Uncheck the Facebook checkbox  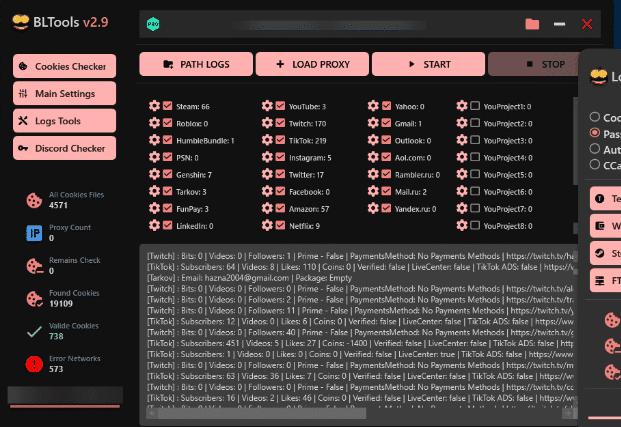tap(280, 191)
